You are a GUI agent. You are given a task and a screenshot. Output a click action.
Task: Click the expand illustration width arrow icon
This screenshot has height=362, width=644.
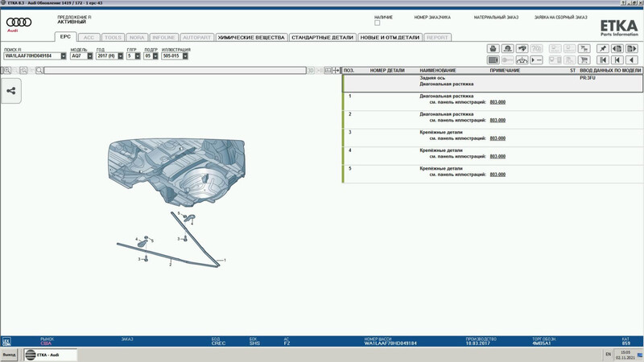pyautogui.click(x=336, y=71)
